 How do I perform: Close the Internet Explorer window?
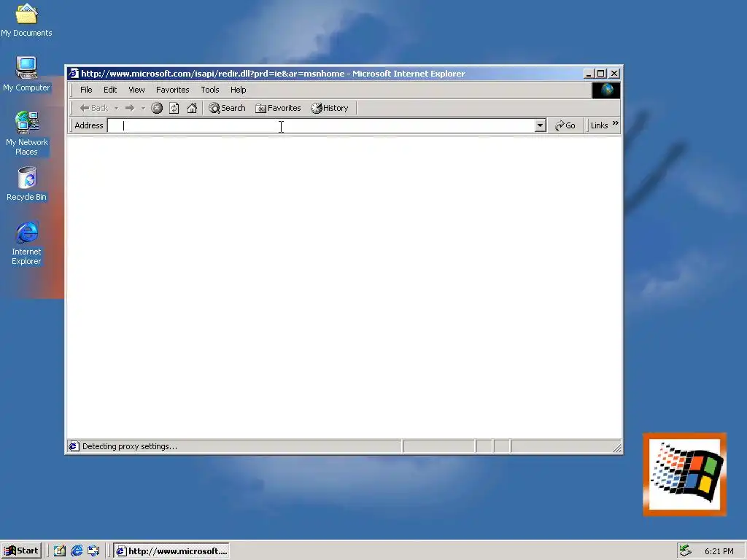pyautogui.click(x=614, y=74)
